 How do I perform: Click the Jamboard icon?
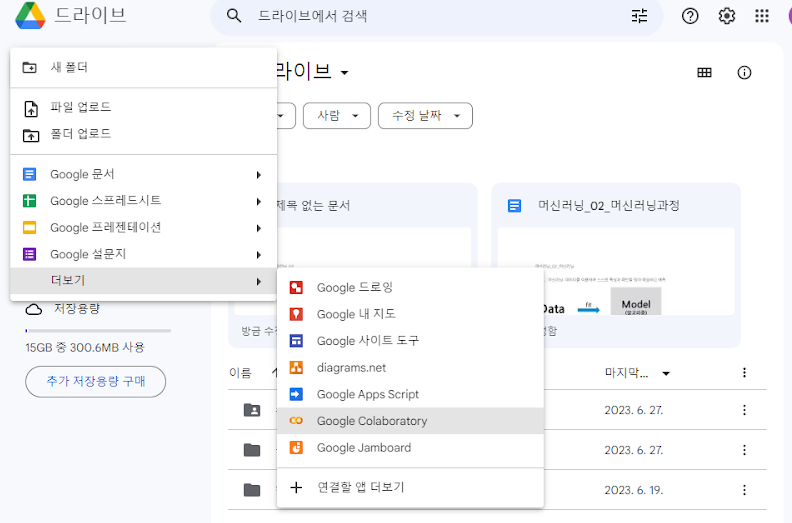click(296, 448)
